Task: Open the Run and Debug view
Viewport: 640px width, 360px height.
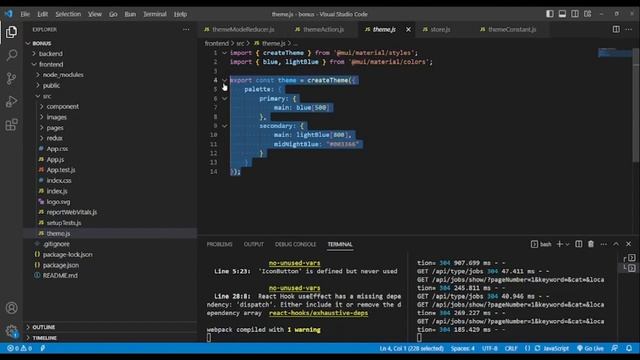Action: pos(11,102)
